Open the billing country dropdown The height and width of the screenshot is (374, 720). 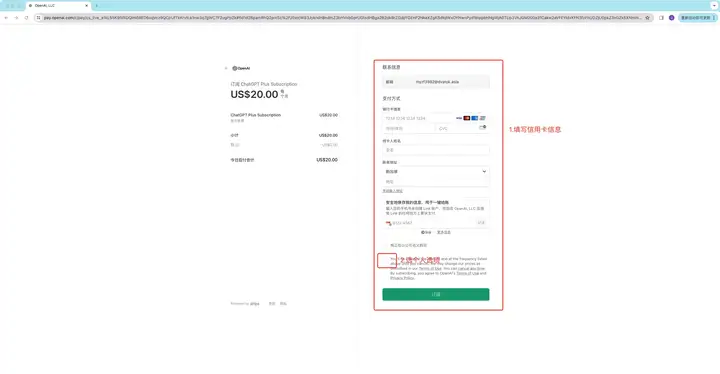pyautogui.click(x=436, y=171)
